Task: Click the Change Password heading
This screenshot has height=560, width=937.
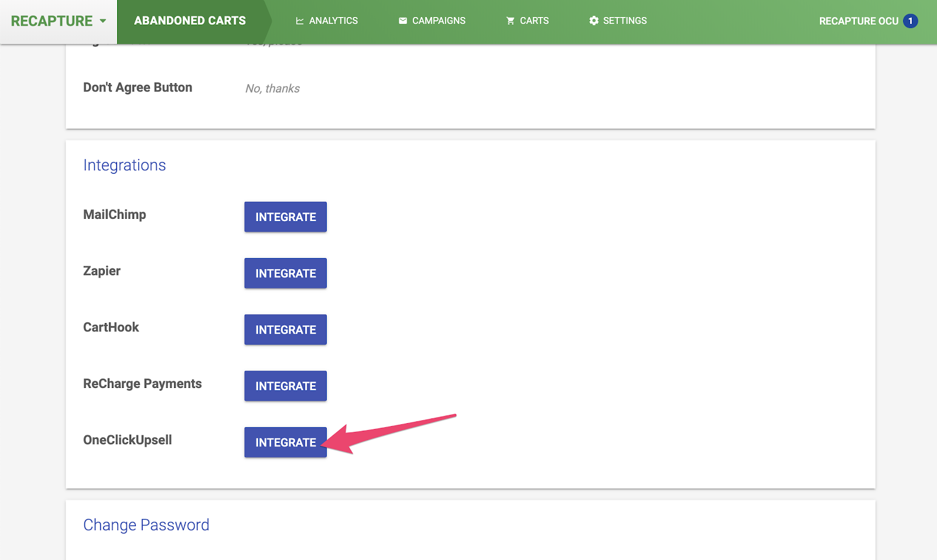Action: pyautogui.click(x=146, y=525)
